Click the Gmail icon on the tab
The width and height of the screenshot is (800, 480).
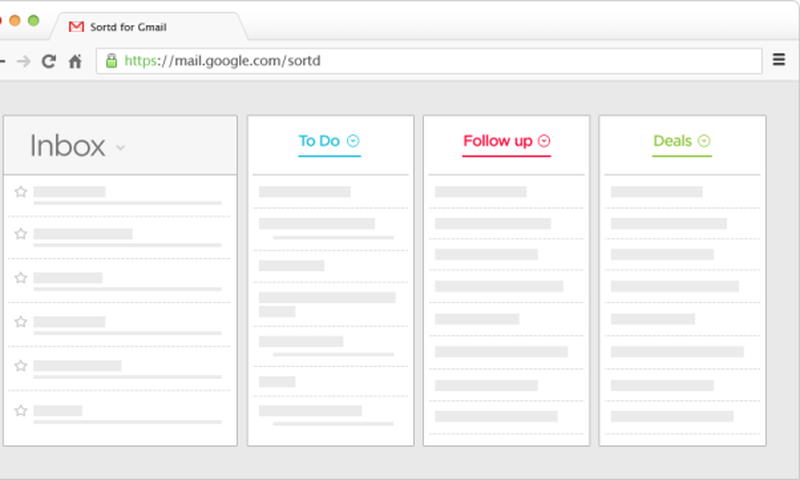pyautogui.click(x=76, y=27)
